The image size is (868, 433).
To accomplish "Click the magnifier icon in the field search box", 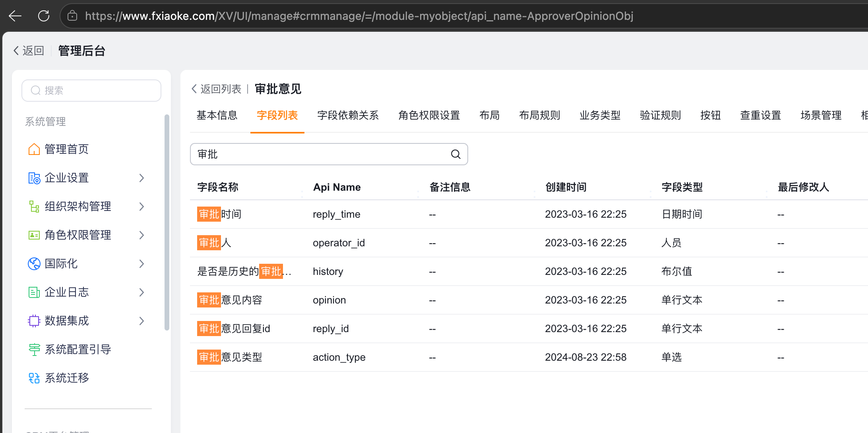I will coord(456,154).
